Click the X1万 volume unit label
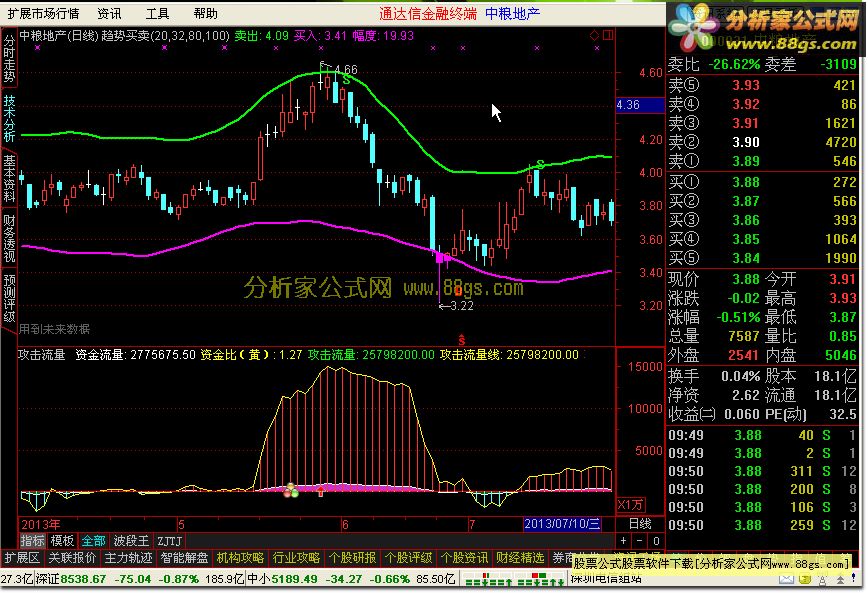Viewport: 868px width, 593px height. point(631,505)
